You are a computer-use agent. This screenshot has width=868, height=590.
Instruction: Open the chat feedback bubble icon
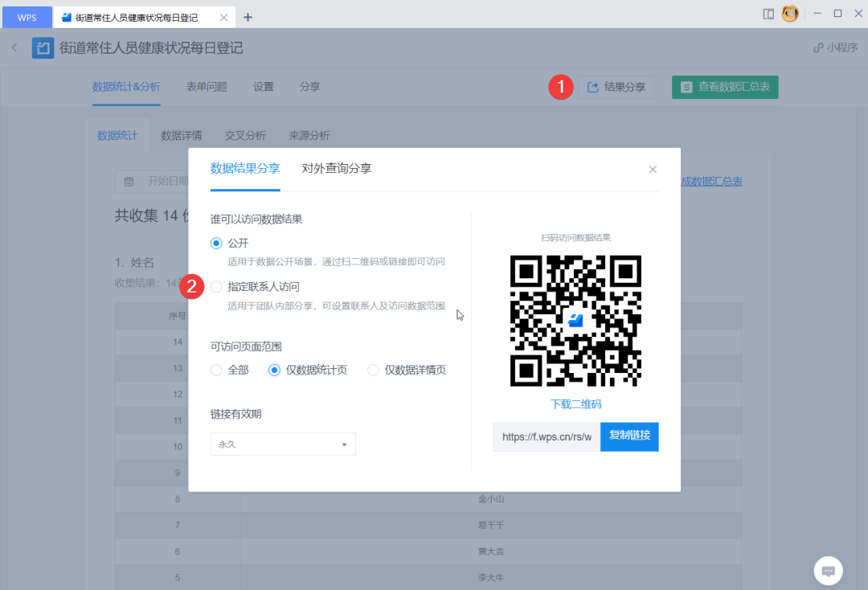pos(828,571)
